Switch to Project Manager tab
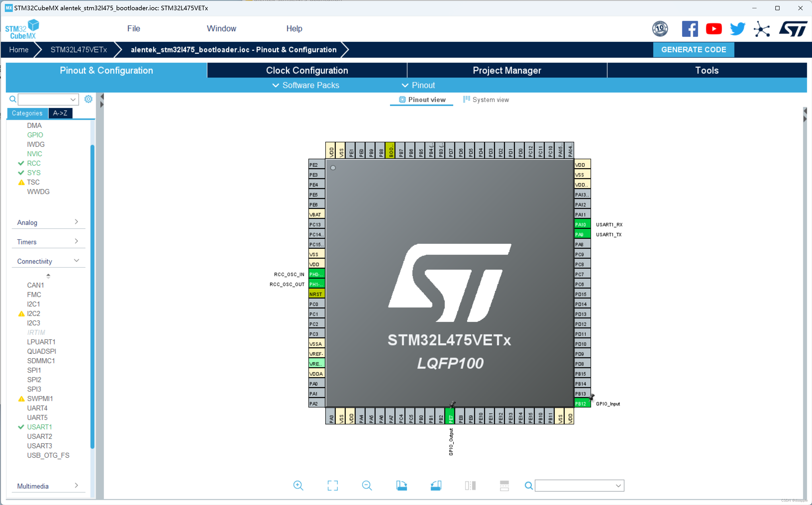This screenshot has height=505, width=812. 507,71
